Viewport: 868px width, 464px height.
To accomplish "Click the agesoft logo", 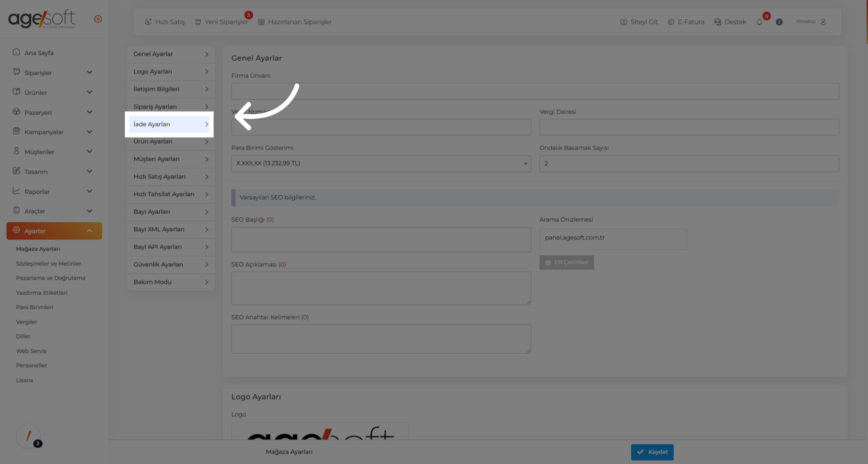I will (42, 19).
